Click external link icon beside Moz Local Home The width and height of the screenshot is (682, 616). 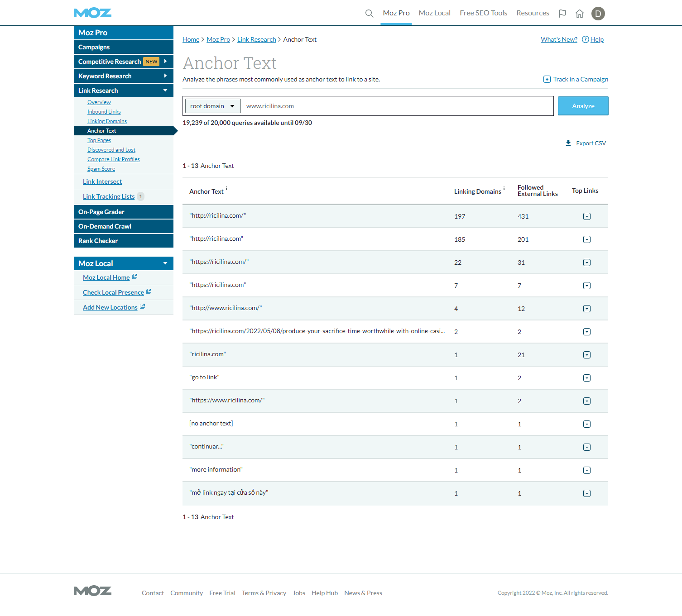coord(134,277)
